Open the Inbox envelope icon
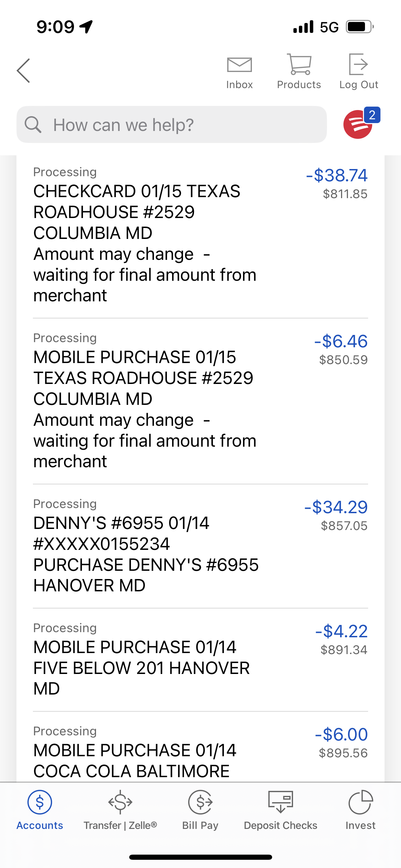This screenshot has height=868, width=401. tap(239, 65)
